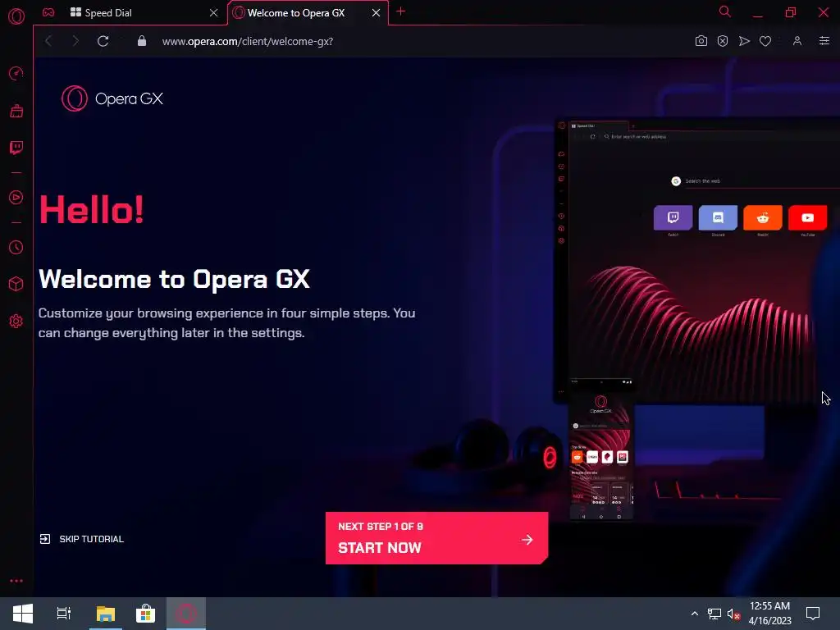This screenshot has height=630, width=840.
Task: Open GX Control speedometer icon in sidebar
Action: 16,73
